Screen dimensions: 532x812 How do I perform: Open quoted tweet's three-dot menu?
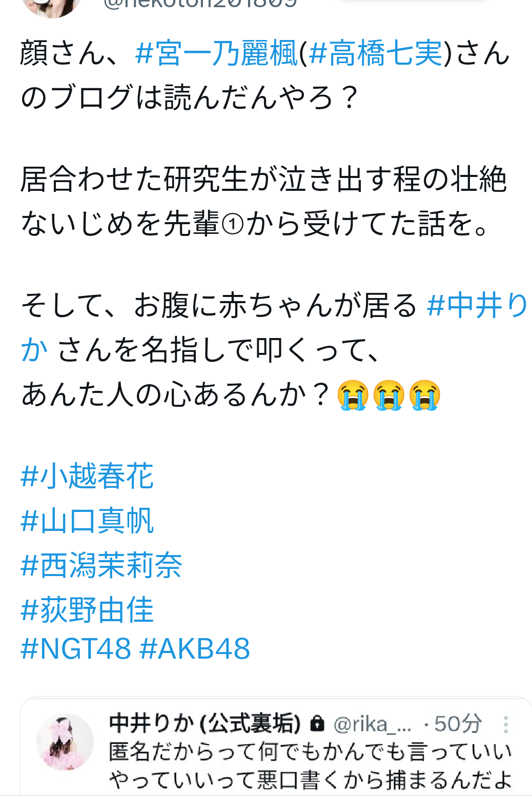point(506,724)
